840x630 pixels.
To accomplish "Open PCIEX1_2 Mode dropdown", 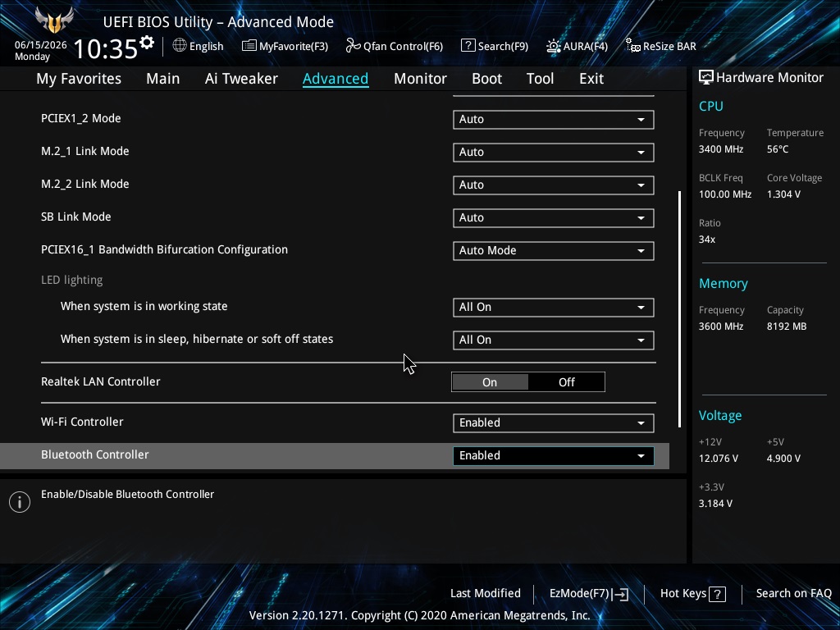I will pyautogui.click(x=554, y=120).
